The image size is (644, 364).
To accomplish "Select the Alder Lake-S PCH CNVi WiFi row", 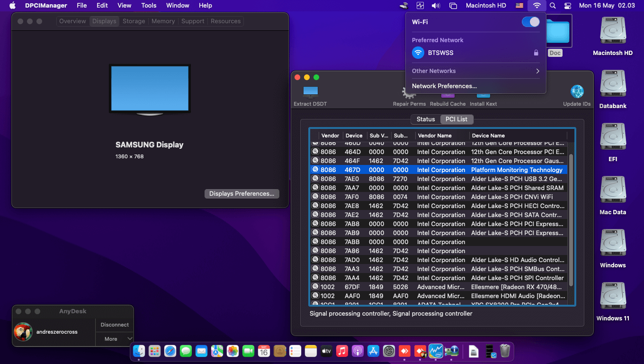I will pos(440,197).
